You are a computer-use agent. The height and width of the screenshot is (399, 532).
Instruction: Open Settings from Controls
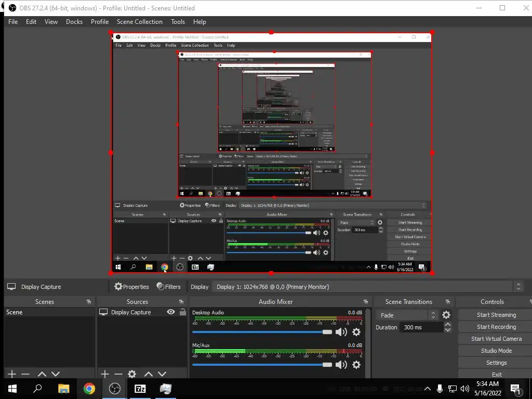496,363
